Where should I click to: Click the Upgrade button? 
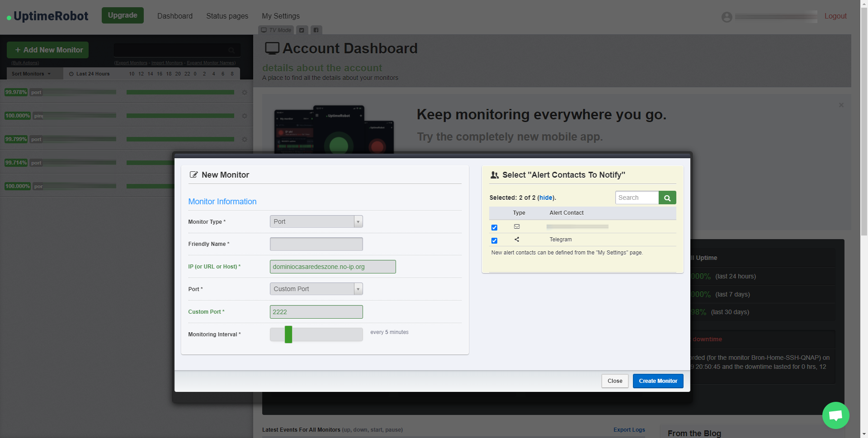tap(123, 15)
